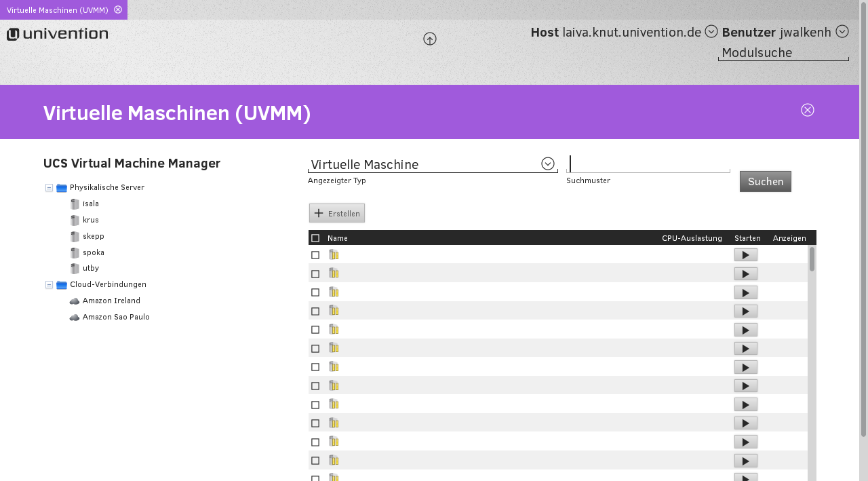Click into the Modulsuche search field
This screenshot has height=481, width=868.
(x=783, y=53)
